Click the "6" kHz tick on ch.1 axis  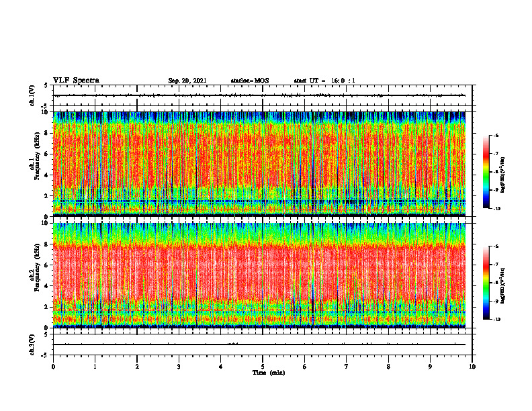pyautogui.click(x=47, y=154)
